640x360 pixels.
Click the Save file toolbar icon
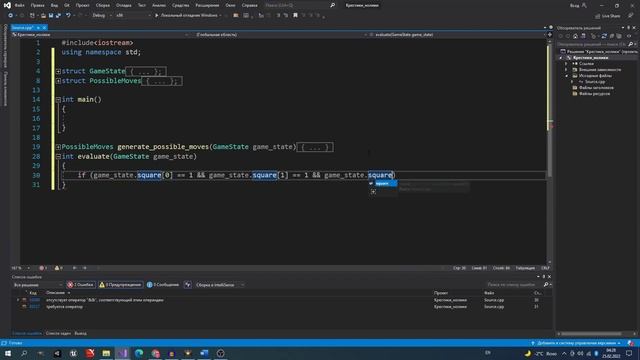coord(51,16)
